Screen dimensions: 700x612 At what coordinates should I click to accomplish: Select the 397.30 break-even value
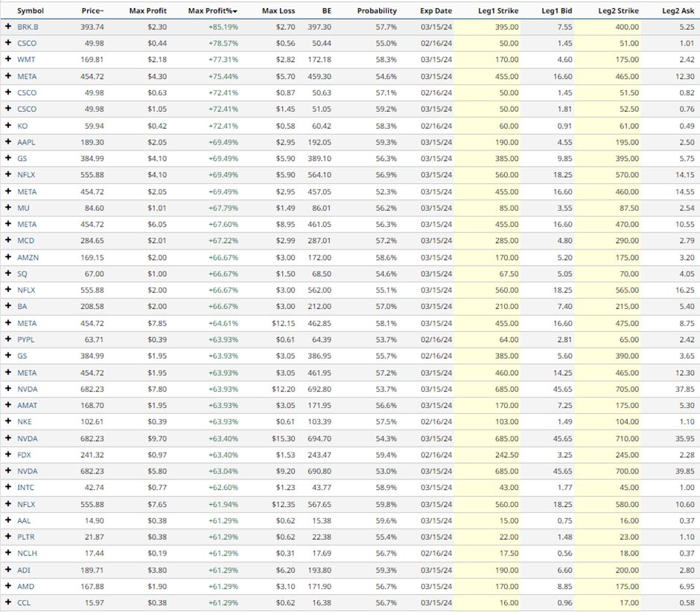point(319,27)
